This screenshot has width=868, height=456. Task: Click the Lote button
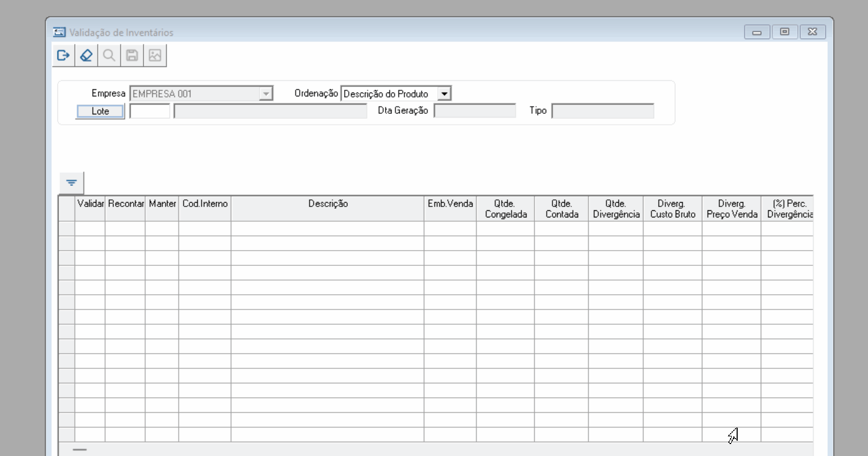pos(100,111)
